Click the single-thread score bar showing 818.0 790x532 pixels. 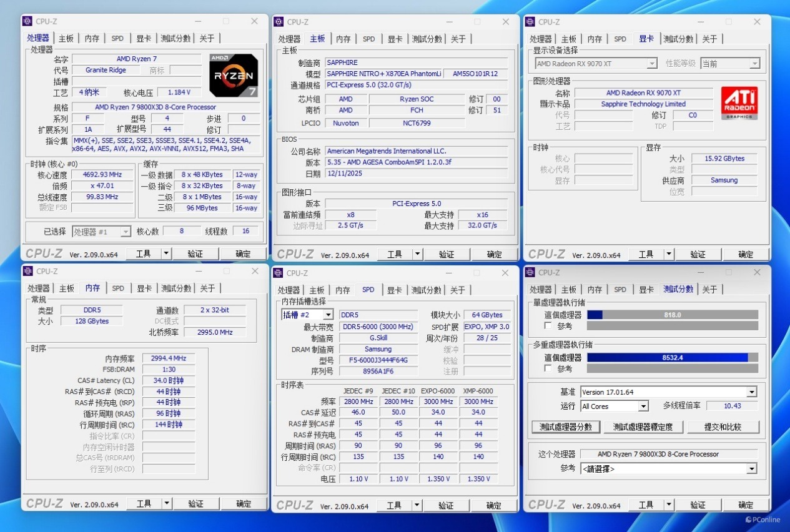coord(672,315)
